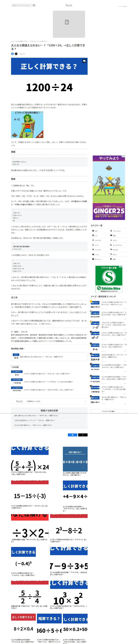Open 10³×3² article card
138x644 pixels.
pyautogui.click(x=69, y=595)
